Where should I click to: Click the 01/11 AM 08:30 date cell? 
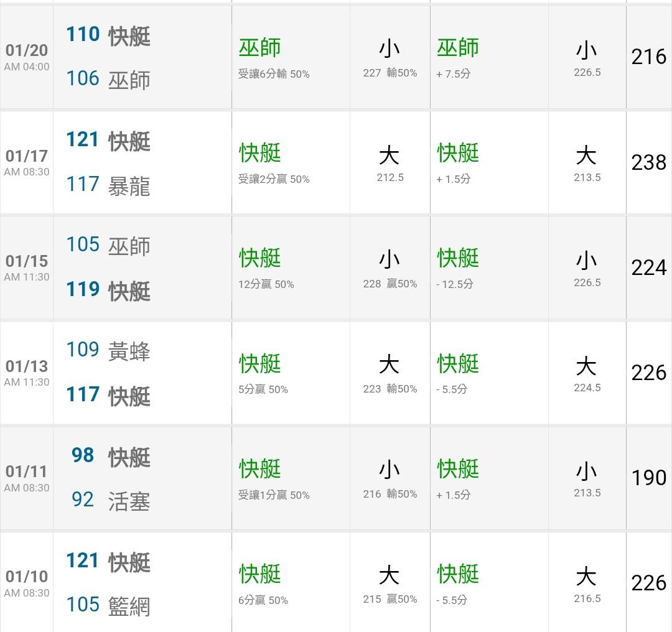[27, 478]
